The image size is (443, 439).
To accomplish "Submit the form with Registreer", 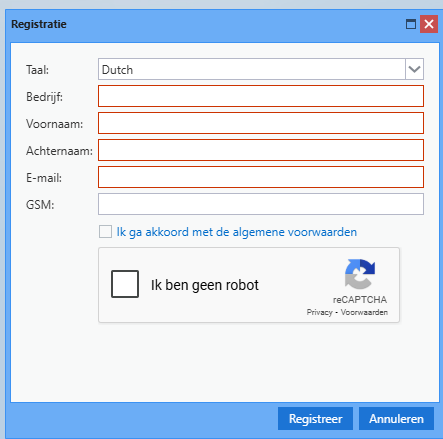I will coord(315,419).
